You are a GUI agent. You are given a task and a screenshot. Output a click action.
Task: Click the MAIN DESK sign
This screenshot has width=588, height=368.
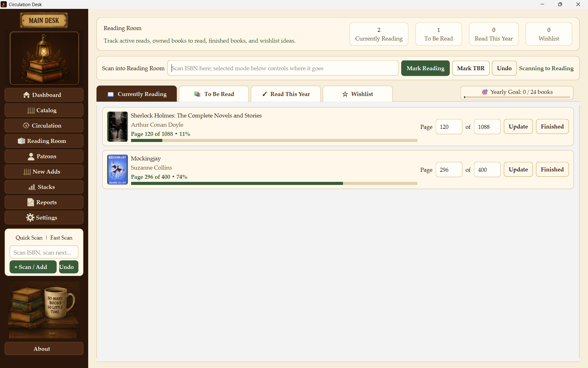point(44,21)
